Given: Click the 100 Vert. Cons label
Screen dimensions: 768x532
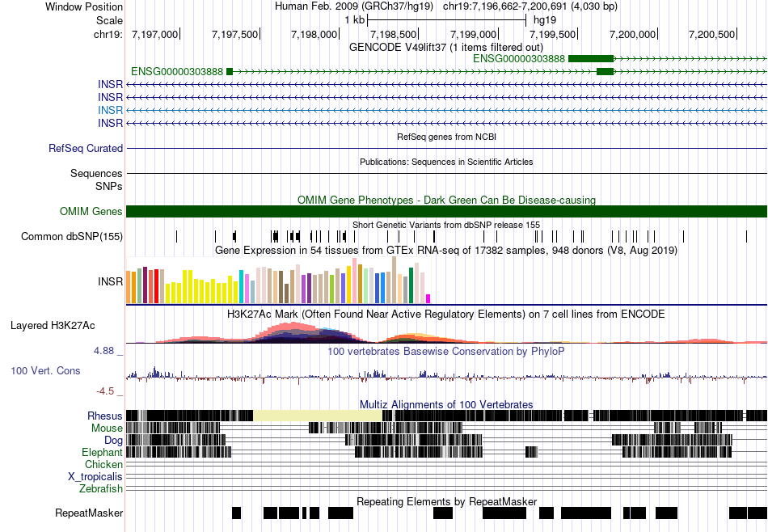Looking at the screenshot, I should tap(45, 371).
